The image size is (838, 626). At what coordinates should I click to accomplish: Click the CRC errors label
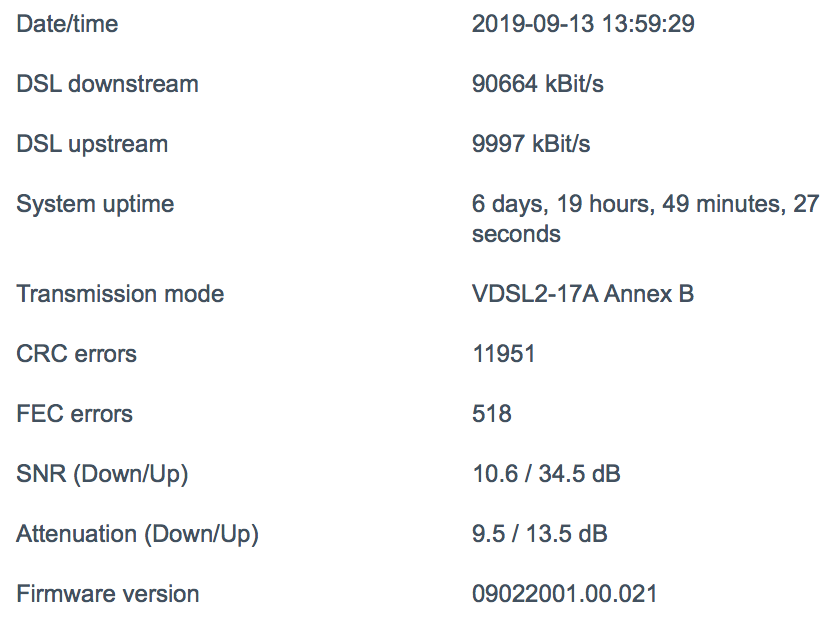[x=76, y=354]
